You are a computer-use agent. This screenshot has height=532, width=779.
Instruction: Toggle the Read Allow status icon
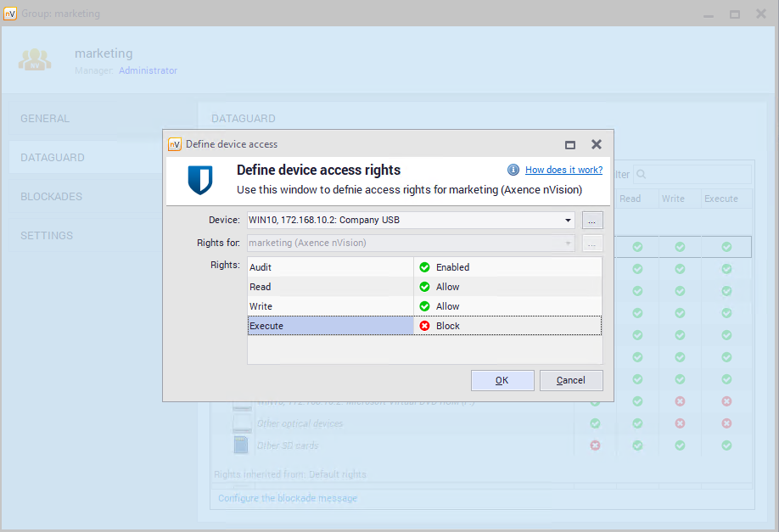click(424, 287)
